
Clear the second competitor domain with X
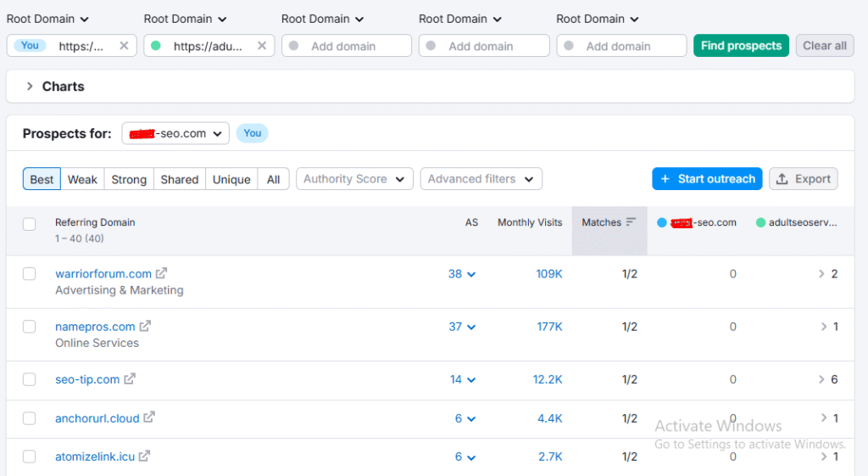[x=262, y=46]
